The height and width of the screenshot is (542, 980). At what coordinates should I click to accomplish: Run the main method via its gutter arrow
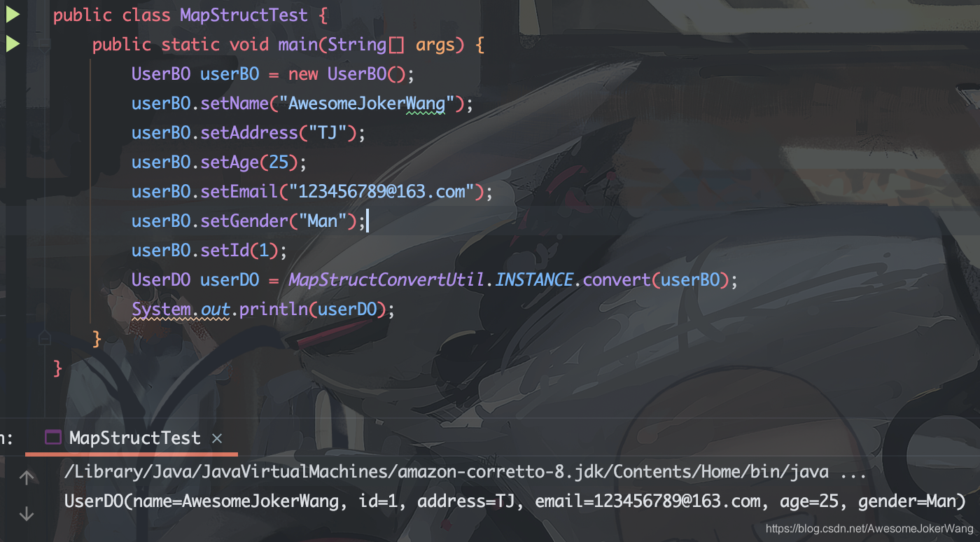tap(13, 44)
